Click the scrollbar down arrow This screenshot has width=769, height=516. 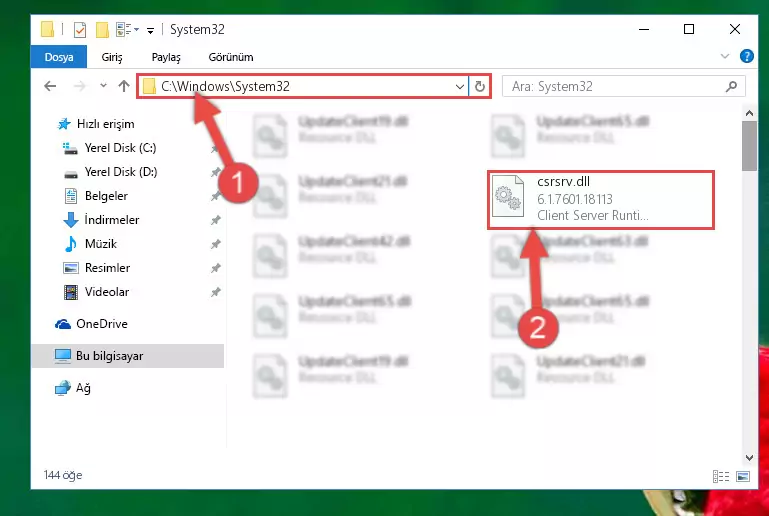749,458
